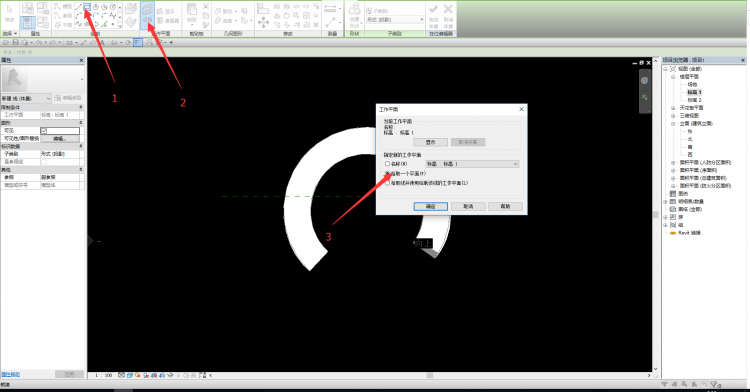Choose the Spline draw tool

(78, 24)
